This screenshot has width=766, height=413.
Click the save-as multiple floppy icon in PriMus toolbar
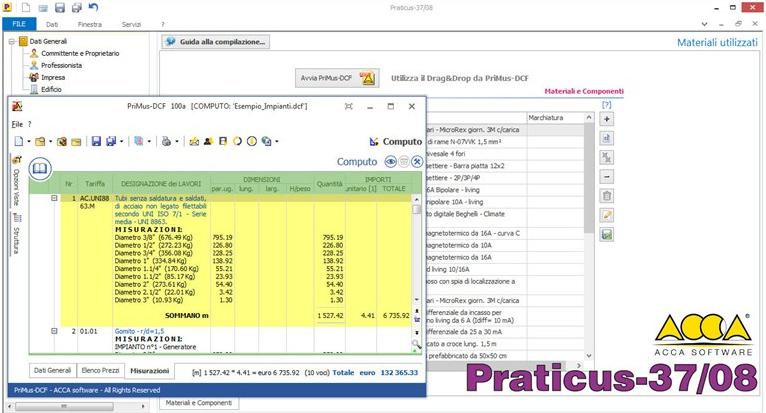pyautogui.click(x=111, y=141)
